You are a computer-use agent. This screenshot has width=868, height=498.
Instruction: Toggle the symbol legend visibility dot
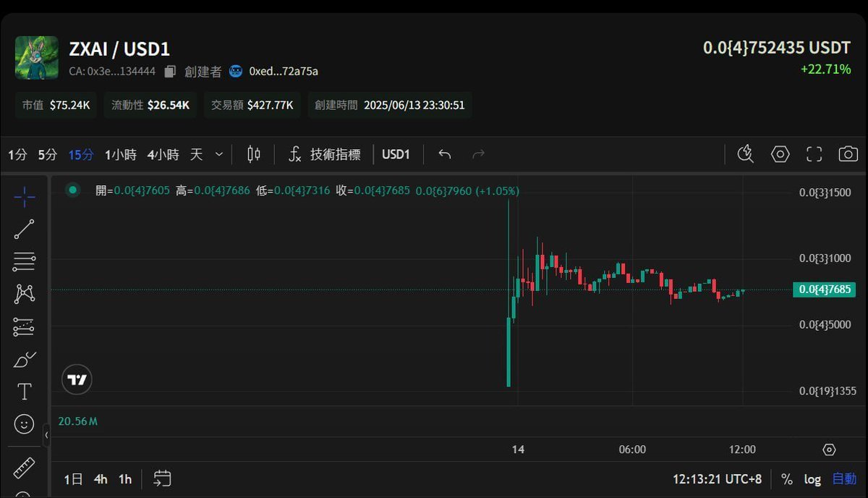[72, 190]
